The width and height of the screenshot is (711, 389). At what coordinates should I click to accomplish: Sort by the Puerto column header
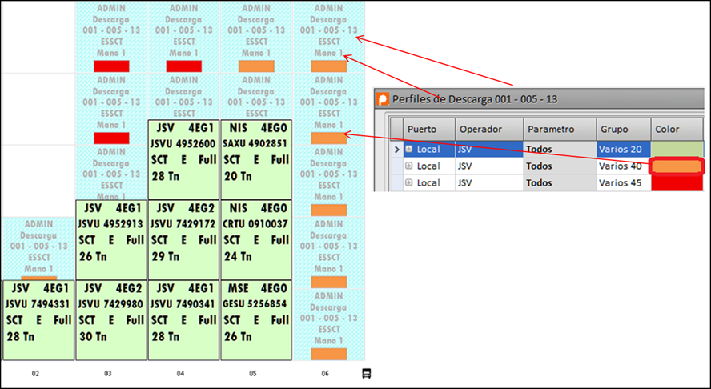coord(429,129)
